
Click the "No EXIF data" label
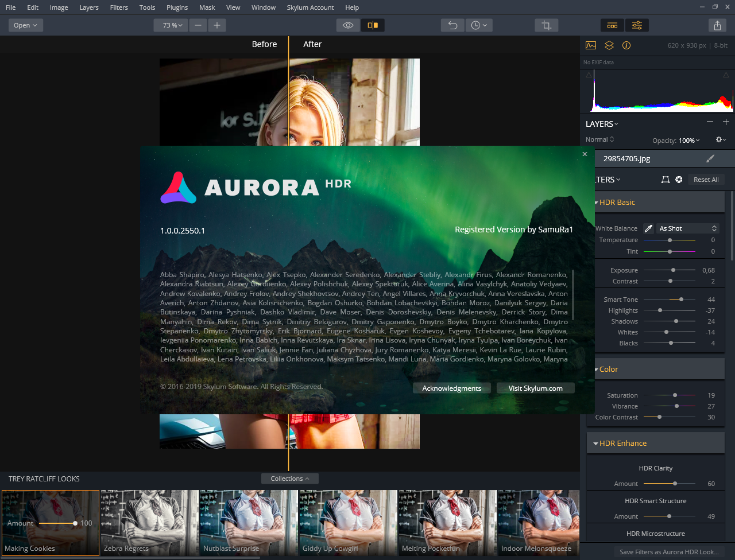tap(598, 62)
